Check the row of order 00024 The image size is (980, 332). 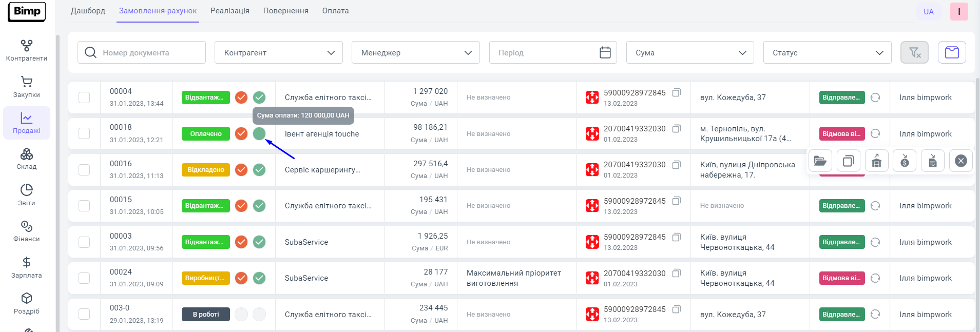pos(84,278)
